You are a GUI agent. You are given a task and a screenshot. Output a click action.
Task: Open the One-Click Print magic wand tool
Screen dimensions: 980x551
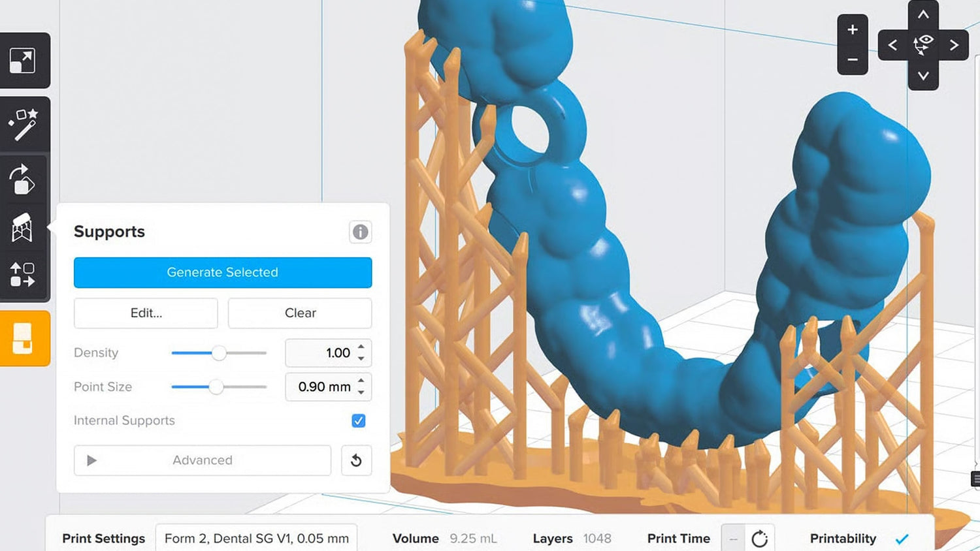point(24,123)
